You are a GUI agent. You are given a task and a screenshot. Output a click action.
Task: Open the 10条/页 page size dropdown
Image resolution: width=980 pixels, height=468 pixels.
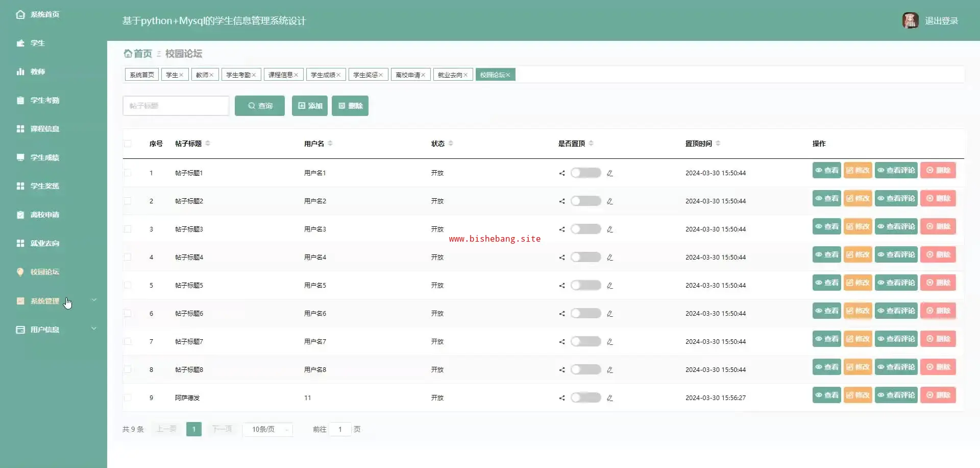tap(267, 429)
